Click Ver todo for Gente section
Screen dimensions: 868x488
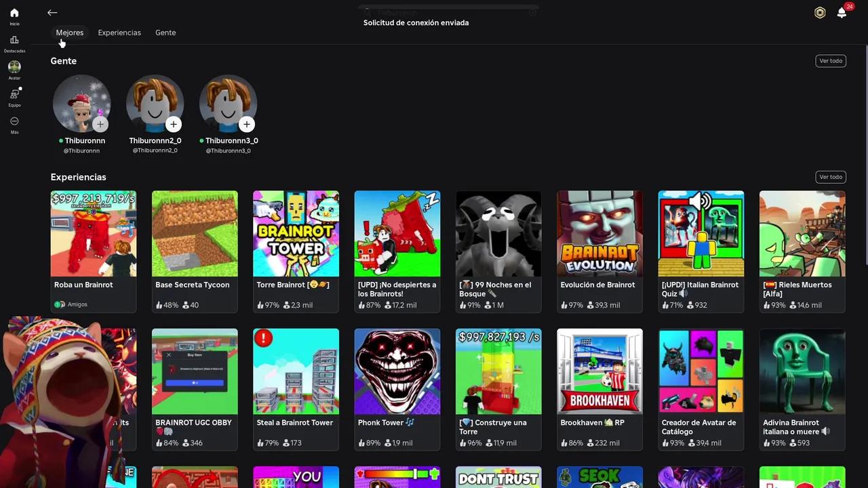[831, 61]
